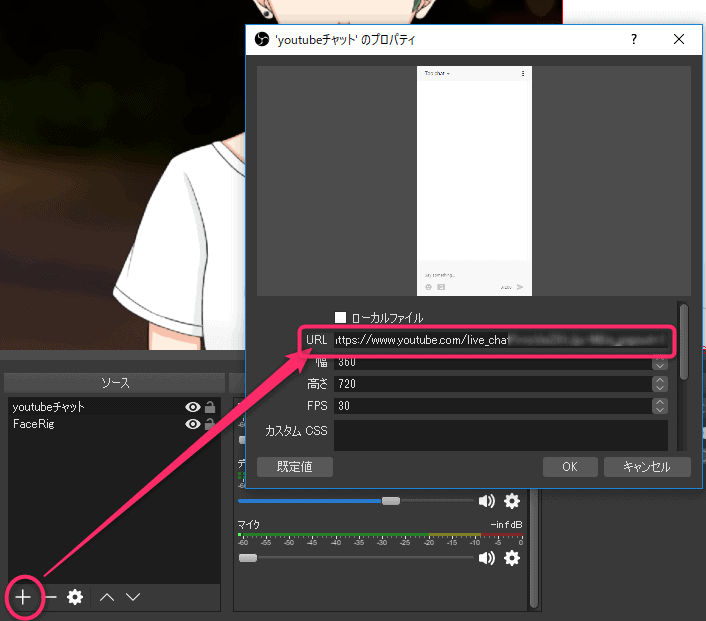Hide the youtubeチャット source

(193, 407)
